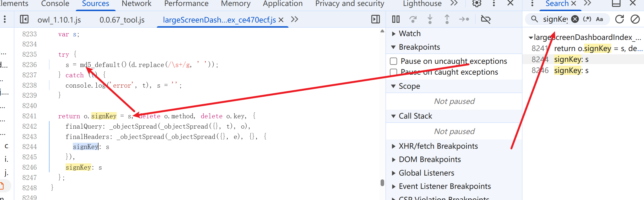The width and height of the screenshot is (644, 200).
Task: Enable Pause on uncaught exceptions
Action: [x=394, y=61]
